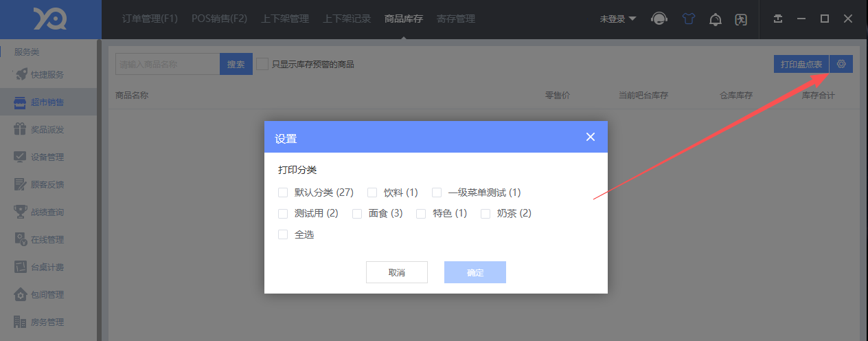Check the 一级菜单测试 (1) checkbox

[437, 192]
